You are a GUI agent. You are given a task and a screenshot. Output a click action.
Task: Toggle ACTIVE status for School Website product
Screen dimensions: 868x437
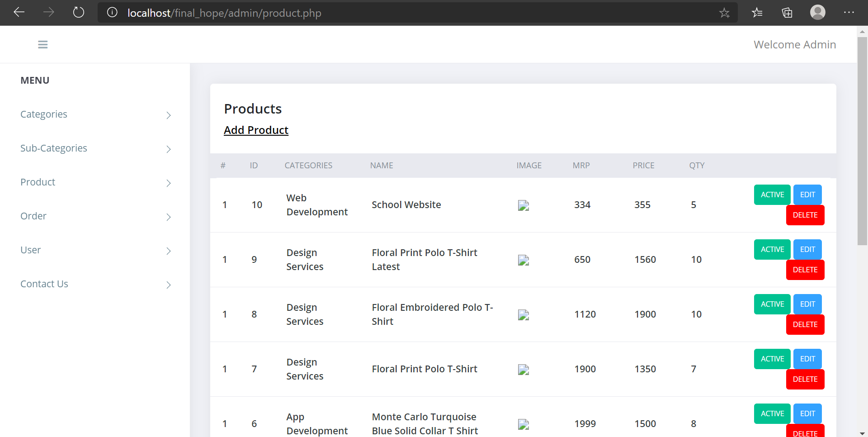point(772,195)
